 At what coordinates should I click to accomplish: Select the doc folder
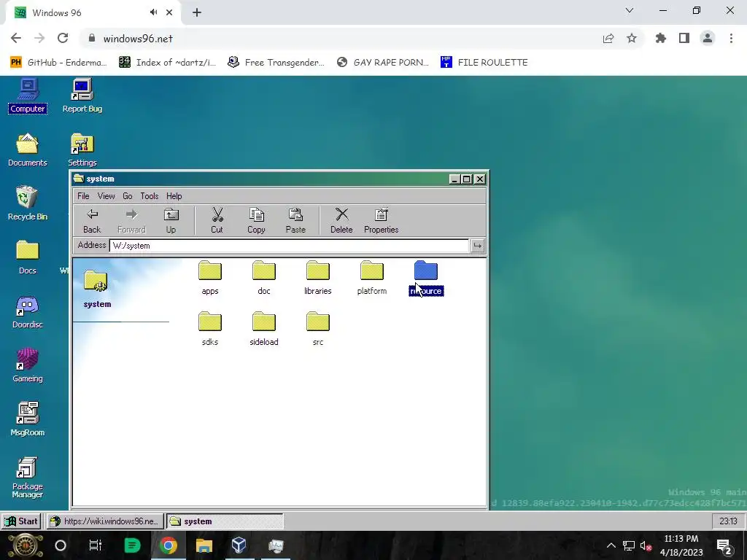click(264, 278)
